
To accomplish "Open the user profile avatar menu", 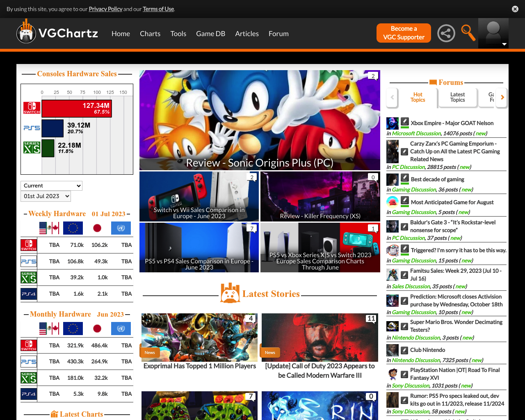I will [x=493, y=33].
